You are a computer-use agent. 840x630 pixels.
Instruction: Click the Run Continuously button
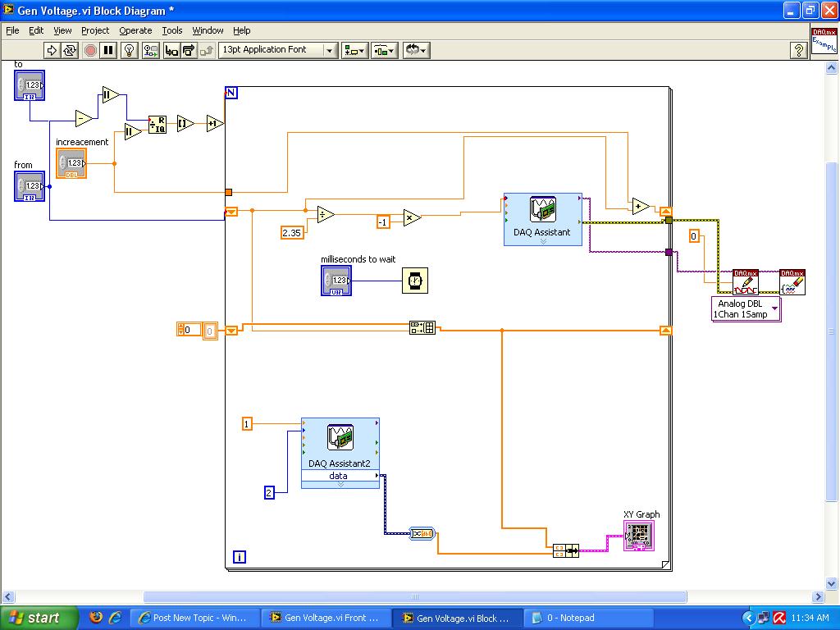[x=70, y=50]
